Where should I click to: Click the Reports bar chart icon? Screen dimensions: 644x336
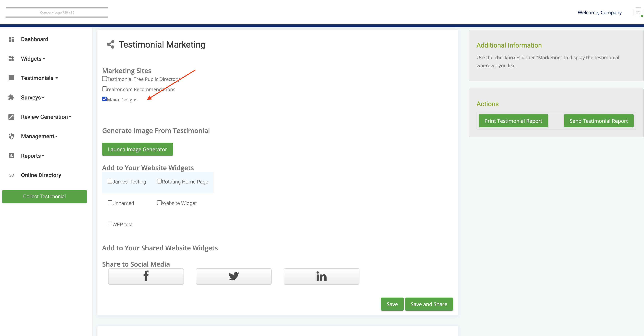pyautogui.click(x=11, y=156)
